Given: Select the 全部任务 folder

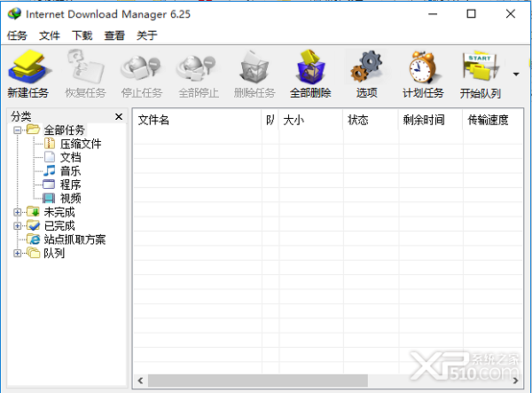Looking at the screenshot, I should [x=64, y=130].
